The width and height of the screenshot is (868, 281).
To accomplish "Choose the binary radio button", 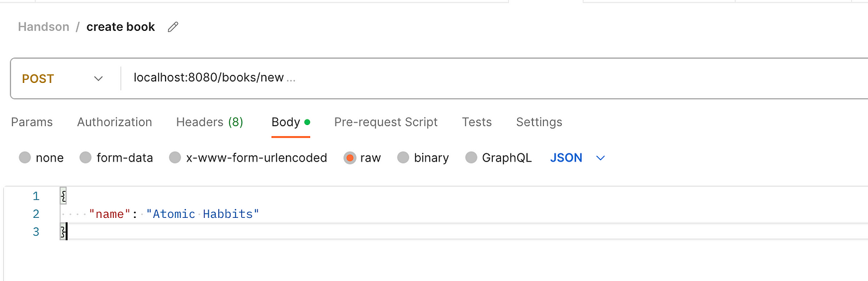I will (403, 158).
